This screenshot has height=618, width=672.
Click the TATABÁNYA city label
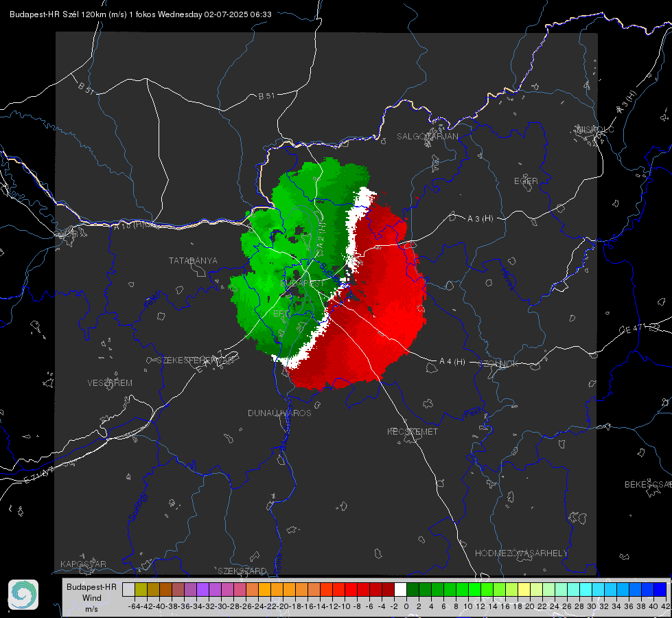(x=193, y=261)
